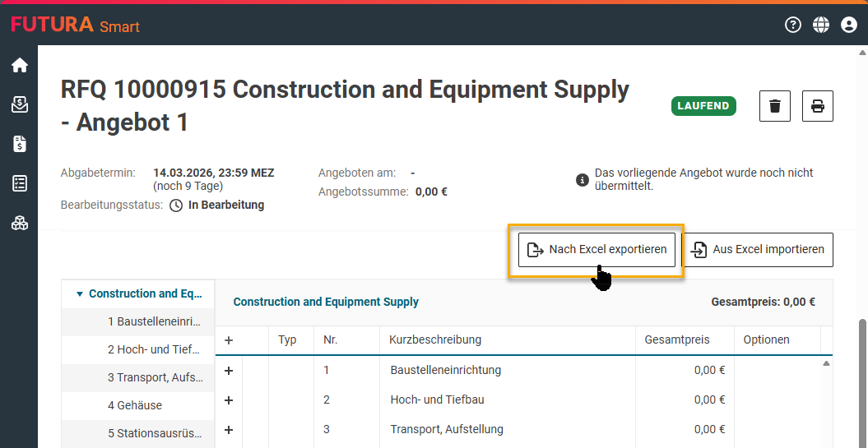Click the Kurzbeschreibung column header

point(435,339)
